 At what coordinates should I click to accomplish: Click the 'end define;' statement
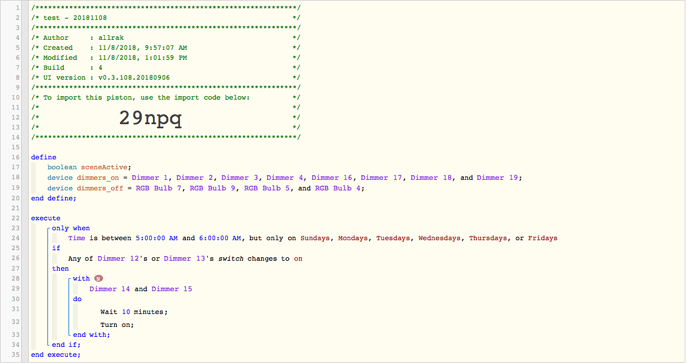point(54,199)
